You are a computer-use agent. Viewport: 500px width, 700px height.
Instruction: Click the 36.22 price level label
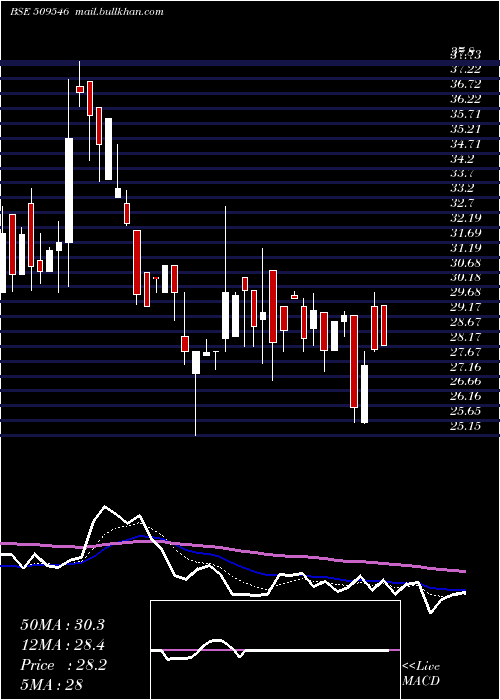(x=466, y=99)
